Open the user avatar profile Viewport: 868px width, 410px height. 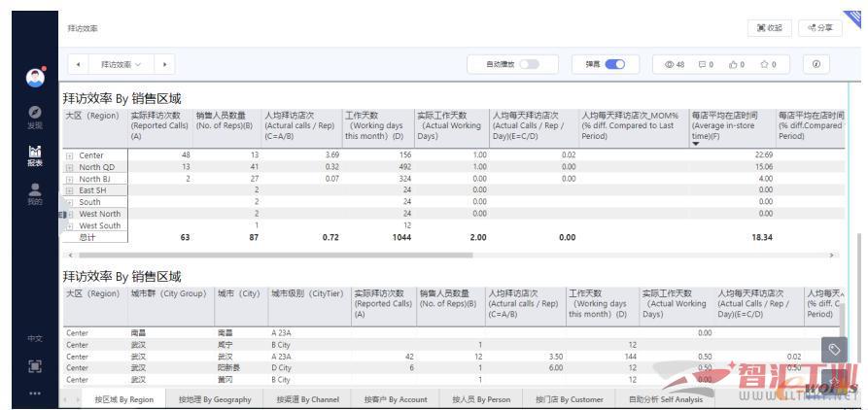click(35, 78)
